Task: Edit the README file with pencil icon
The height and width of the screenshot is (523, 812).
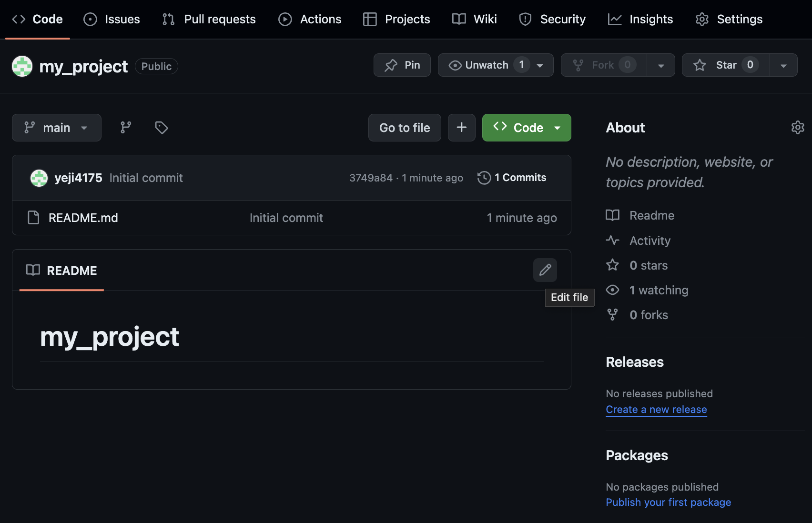Action: pyautogui.click(x=545, y=270)
